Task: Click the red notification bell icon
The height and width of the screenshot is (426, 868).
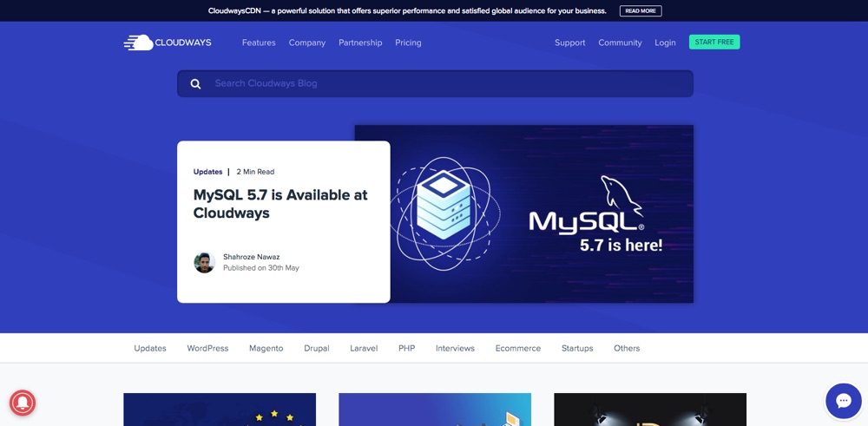Action: [23, 403]
